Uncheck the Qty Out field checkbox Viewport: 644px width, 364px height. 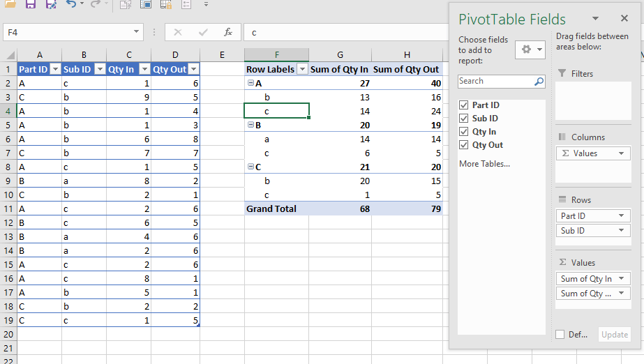point(464,145)
